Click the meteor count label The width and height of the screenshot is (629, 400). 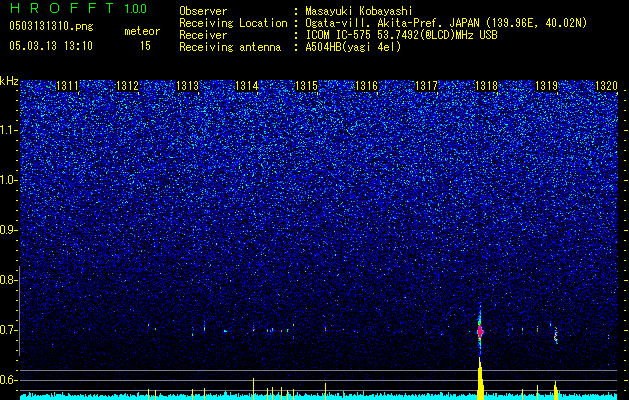pos(142,31)
